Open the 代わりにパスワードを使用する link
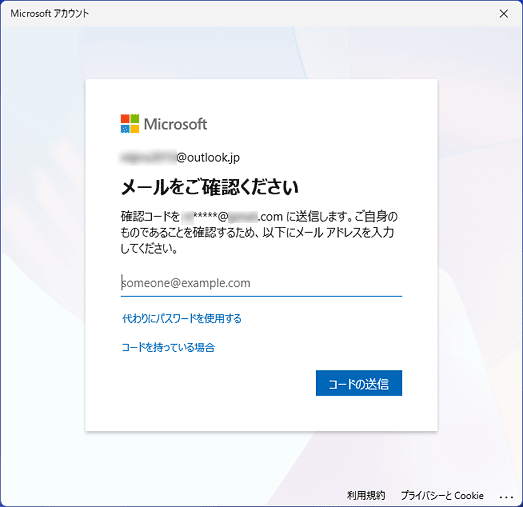This screenshot has height=507, width=523. tap(182, 319)
